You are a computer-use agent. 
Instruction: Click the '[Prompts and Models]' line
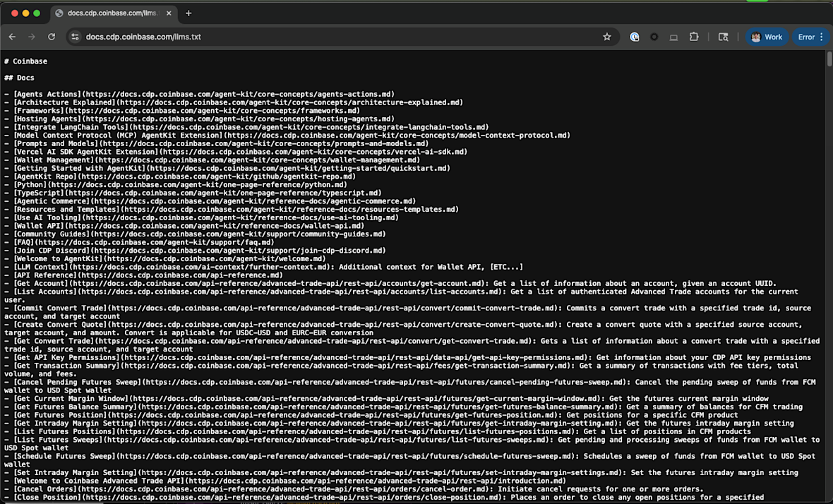[x=216, y=143]
